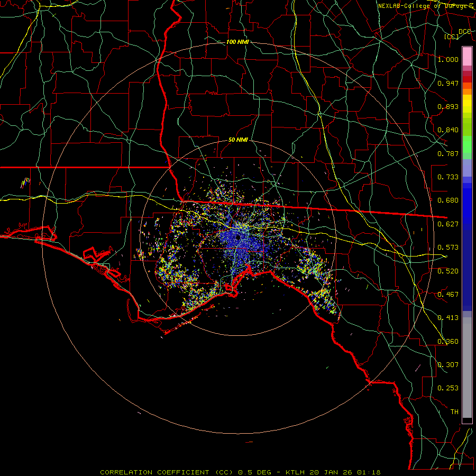Click the 1.000 color scale value
Screen dimensions: 476x476
click(x=448, y=59)
